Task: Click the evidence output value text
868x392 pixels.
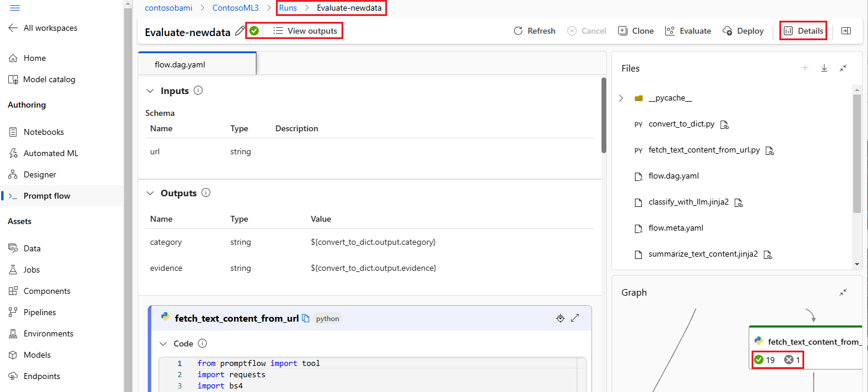Action: click(373, 268)
